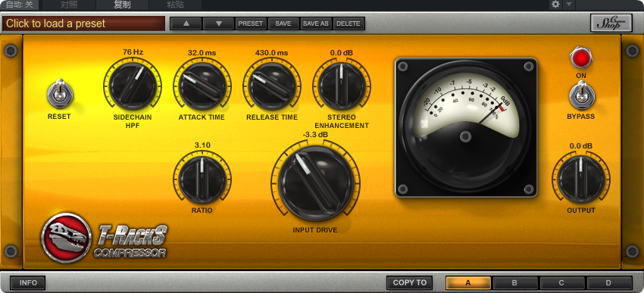The image size is (644, 293).
Task: Click the 0.0 dB stereo enhancement value
Action: point(341,52)
